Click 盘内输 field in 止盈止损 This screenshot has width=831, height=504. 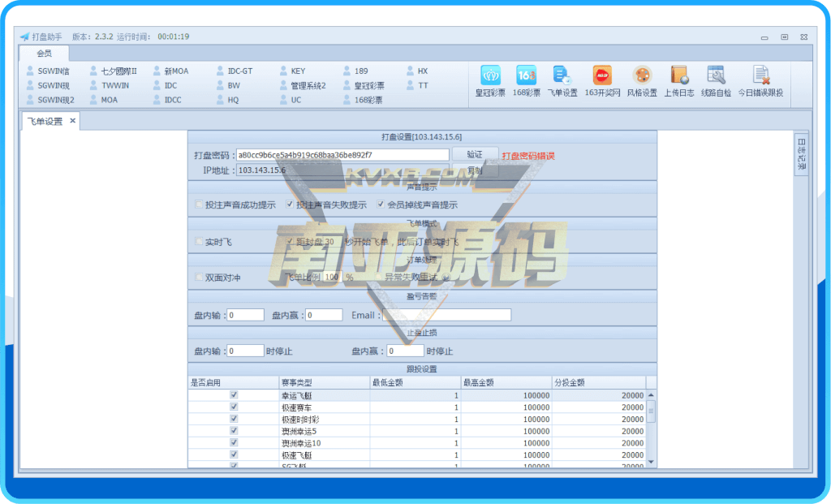[245, 351]
